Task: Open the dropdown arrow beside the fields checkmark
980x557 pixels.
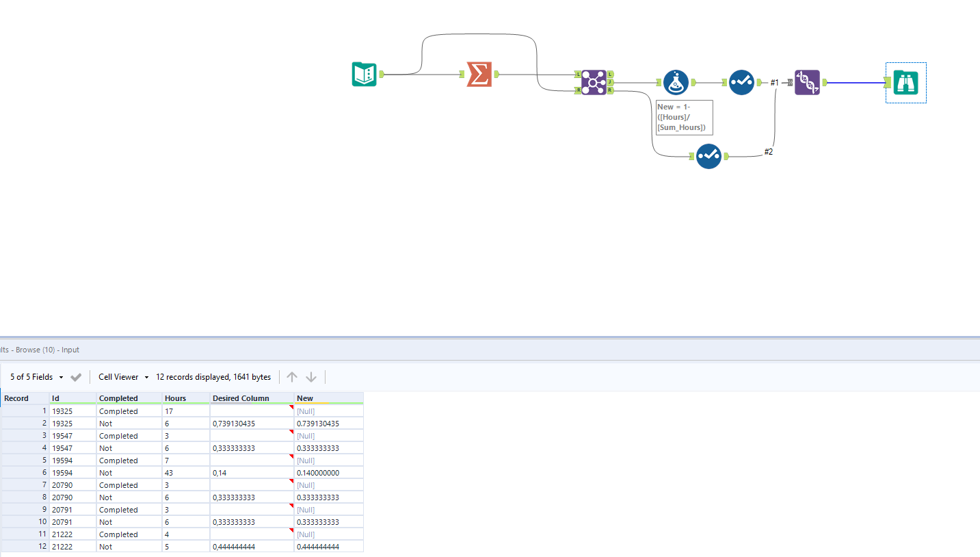Action: [61, 376]
